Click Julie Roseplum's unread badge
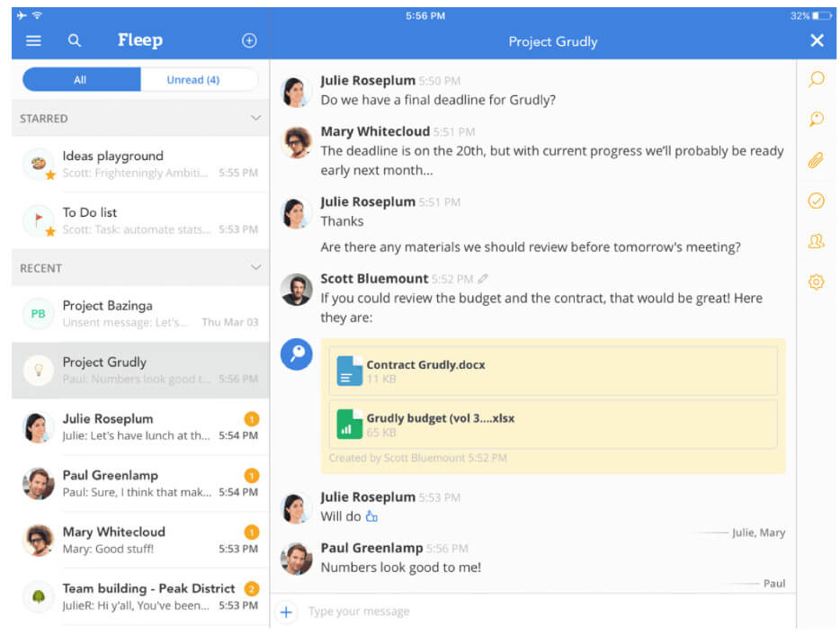The height and width of the screenshot is (644, 840). [252, 419]
